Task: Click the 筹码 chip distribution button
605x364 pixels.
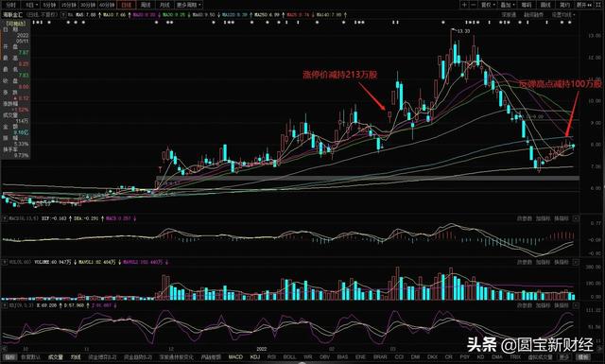Action: (x=527, y=5)
